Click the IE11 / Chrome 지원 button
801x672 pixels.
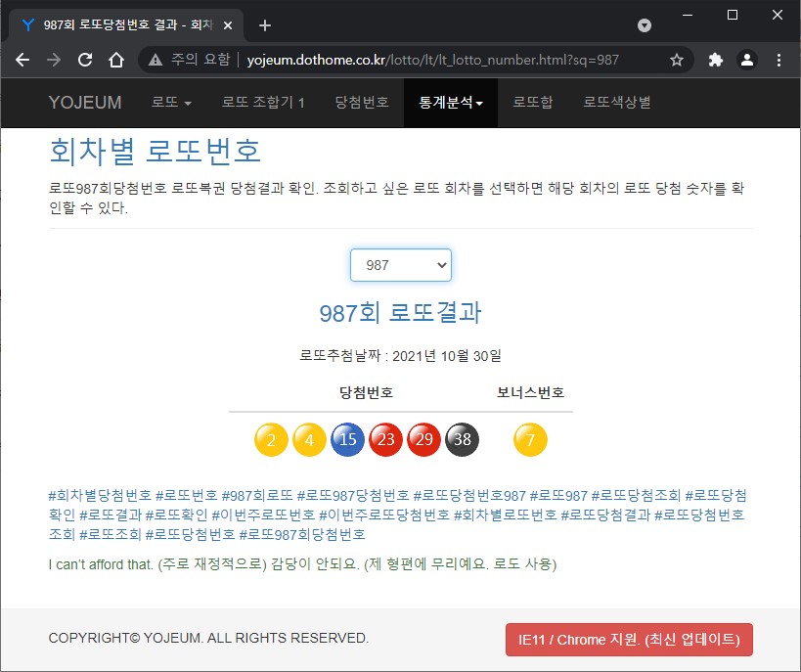pos(630,640)
